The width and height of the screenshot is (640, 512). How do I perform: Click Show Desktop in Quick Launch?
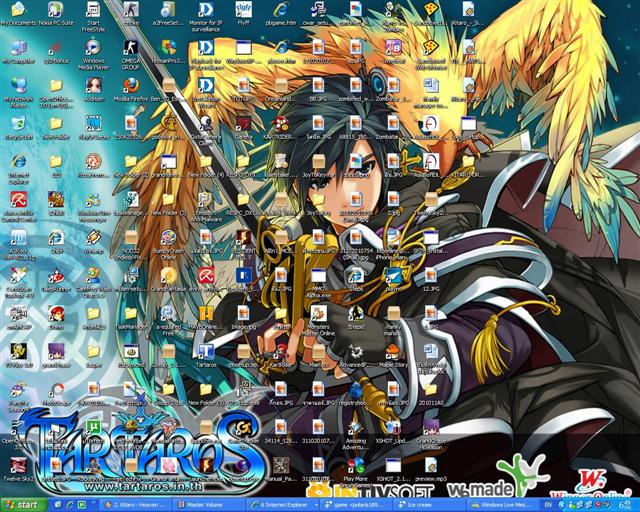[x=58, y=505]
